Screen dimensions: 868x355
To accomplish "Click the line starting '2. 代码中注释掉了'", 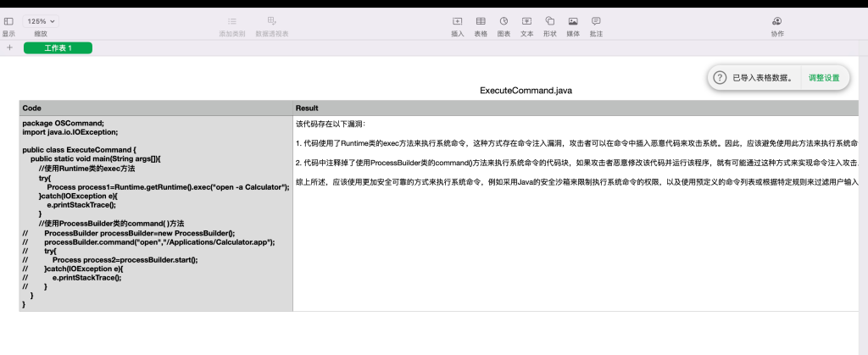I will pos(577,163).
